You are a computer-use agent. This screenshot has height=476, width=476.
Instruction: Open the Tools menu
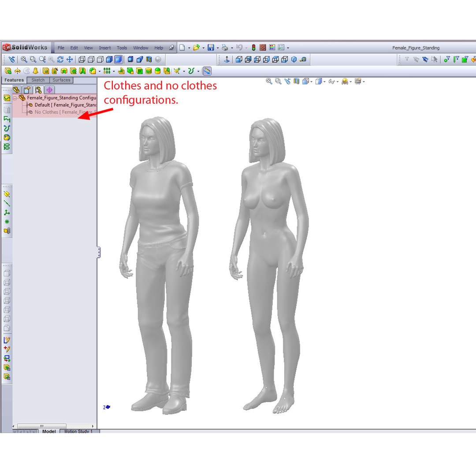pyautogui.click(x=122, y=48)
